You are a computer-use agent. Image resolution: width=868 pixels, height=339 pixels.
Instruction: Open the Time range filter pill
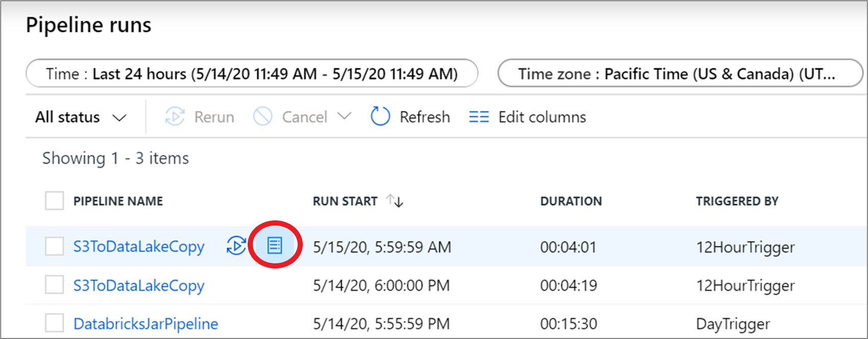[x=252, y=74]
